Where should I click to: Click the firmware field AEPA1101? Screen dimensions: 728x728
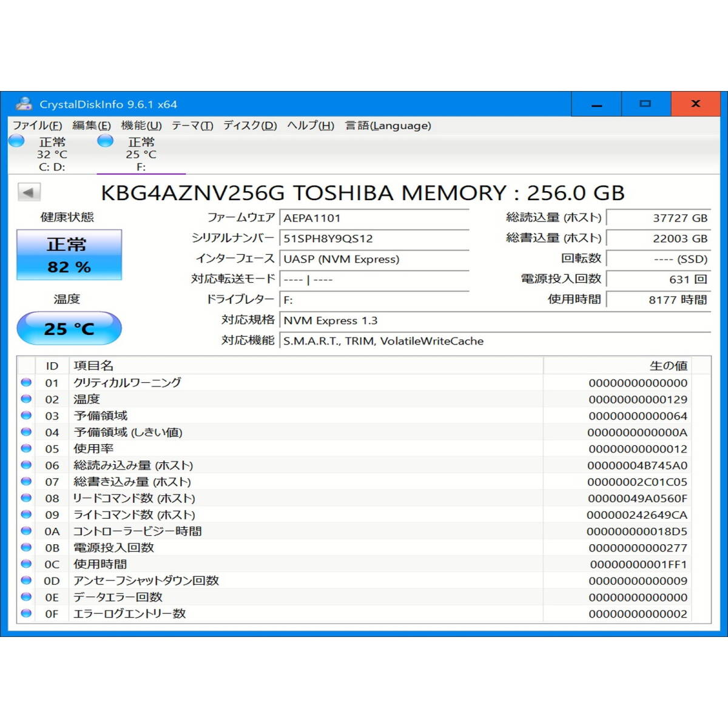pos(374,218)
